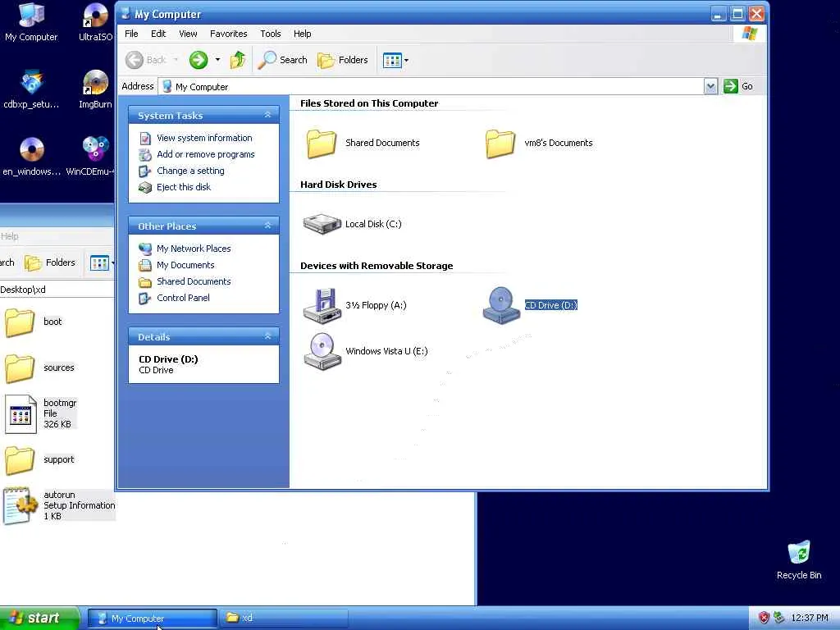
Task: Open the Favorites menu
Action: [x=229, y=34]
